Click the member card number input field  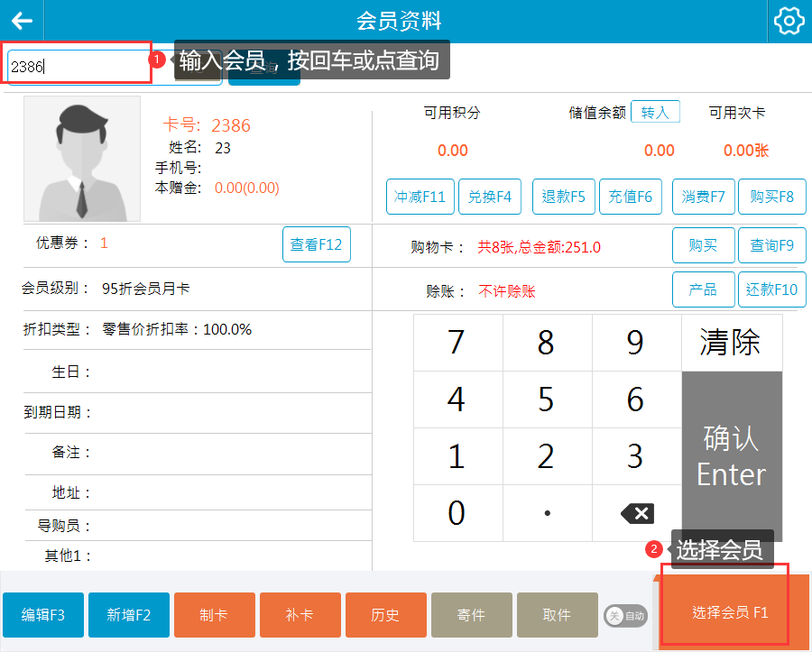77,66
